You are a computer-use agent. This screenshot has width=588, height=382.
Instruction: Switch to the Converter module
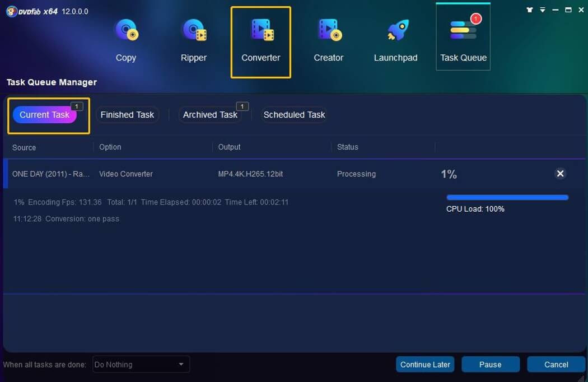pyautogui.click(x=260, y=39)
